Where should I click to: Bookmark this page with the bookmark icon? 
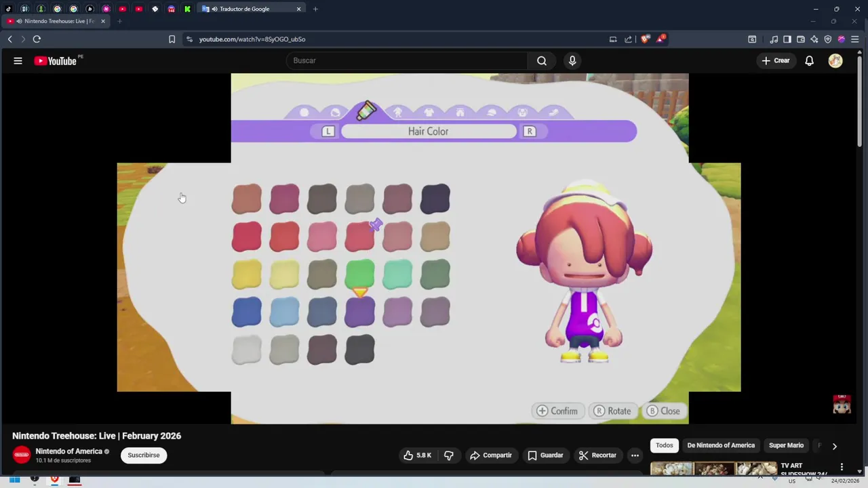(x=172, y=39)
